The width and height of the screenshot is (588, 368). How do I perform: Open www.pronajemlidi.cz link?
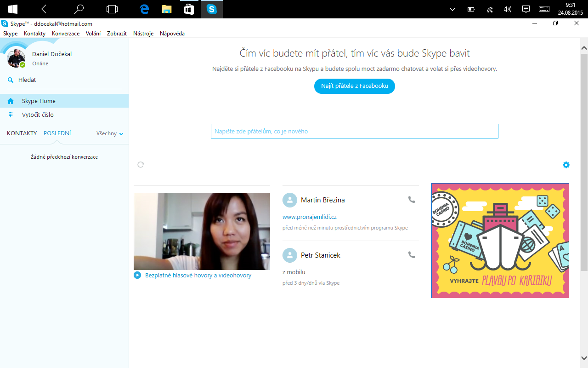point(310,217)
